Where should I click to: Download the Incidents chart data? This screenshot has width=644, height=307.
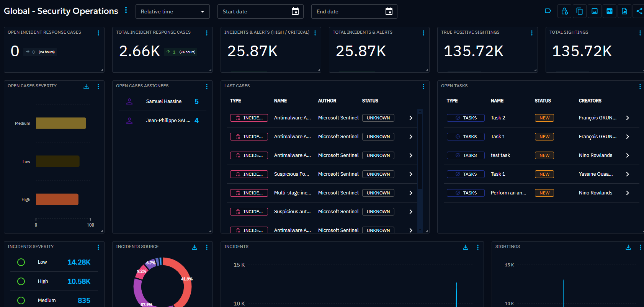466,247
